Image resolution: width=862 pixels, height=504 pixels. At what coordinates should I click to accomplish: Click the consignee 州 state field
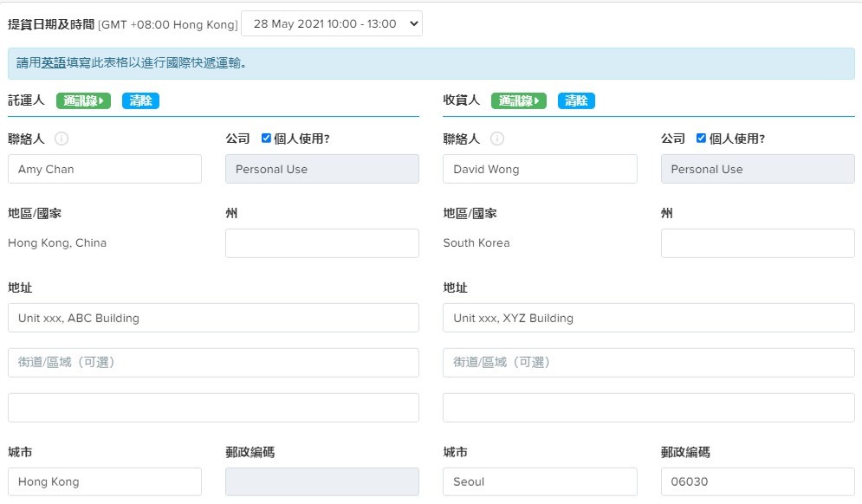click(757, 243)
